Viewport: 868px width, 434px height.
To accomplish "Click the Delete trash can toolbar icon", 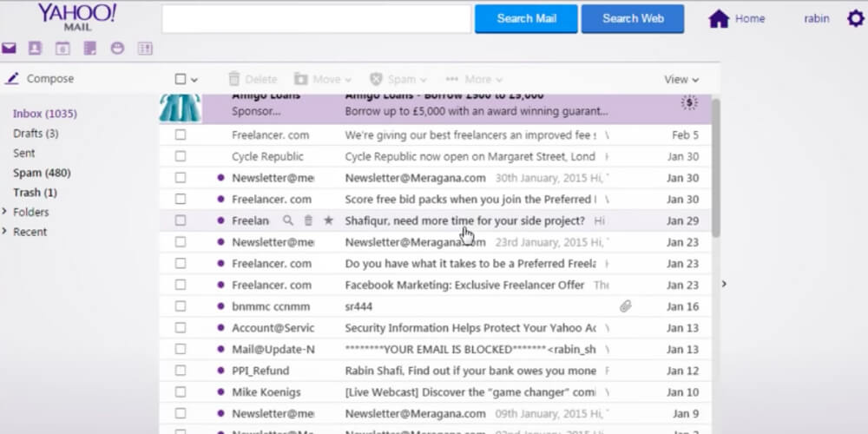I will click(234, 79).
